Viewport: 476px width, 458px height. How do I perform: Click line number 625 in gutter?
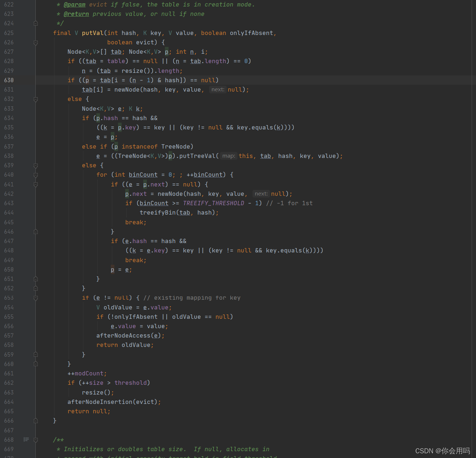coord(9,33)
